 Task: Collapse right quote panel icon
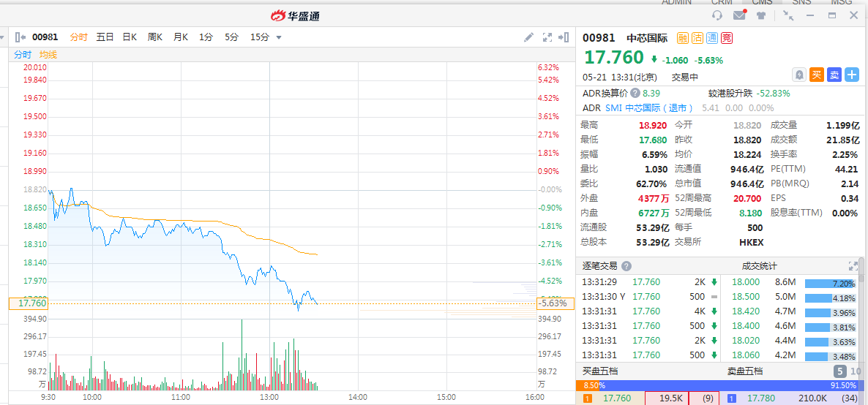click(564, 37)
